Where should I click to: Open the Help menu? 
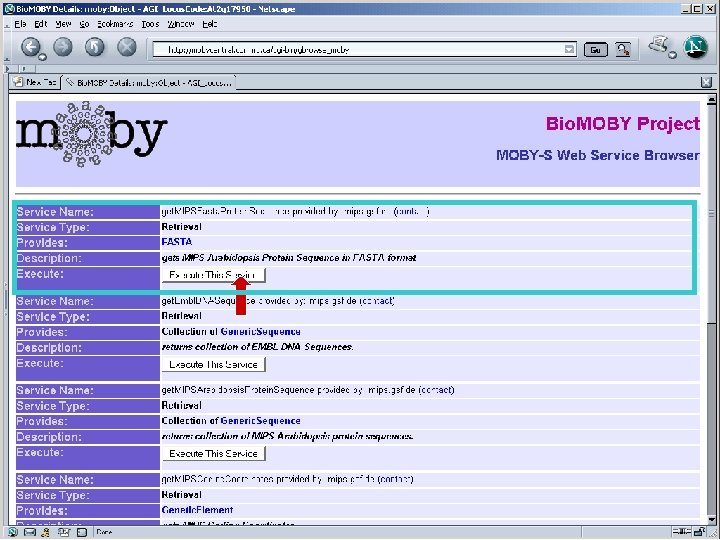click(209, 24)
